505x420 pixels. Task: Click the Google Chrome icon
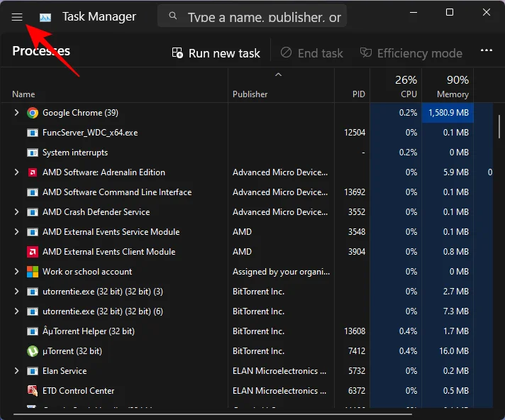tap(33, 113)
